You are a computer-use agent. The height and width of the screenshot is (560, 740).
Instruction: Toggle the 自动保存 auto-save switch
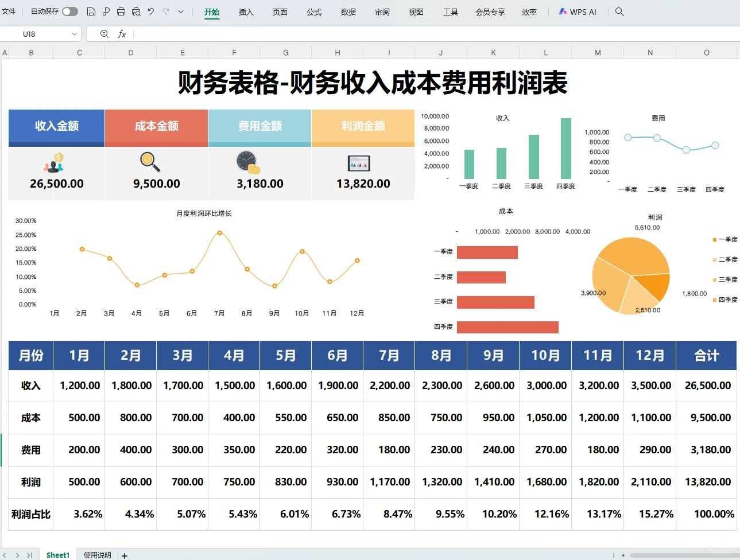pos(70,11)
